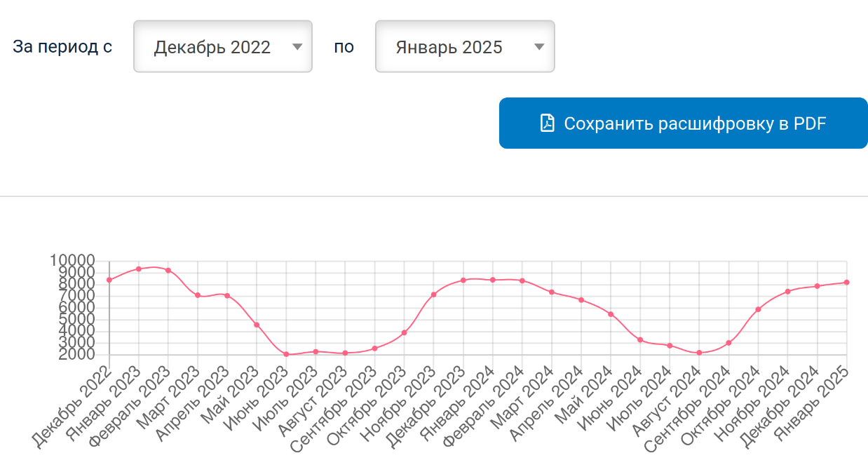Select the Июнь 2024 data point
The width and height of the screenshot is (868, 460).
[x=640, y=339]
